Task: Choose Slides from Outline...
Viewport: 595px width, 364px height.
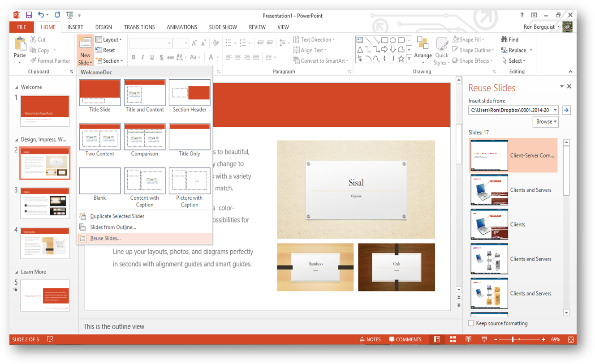Action: click(145, 227)
